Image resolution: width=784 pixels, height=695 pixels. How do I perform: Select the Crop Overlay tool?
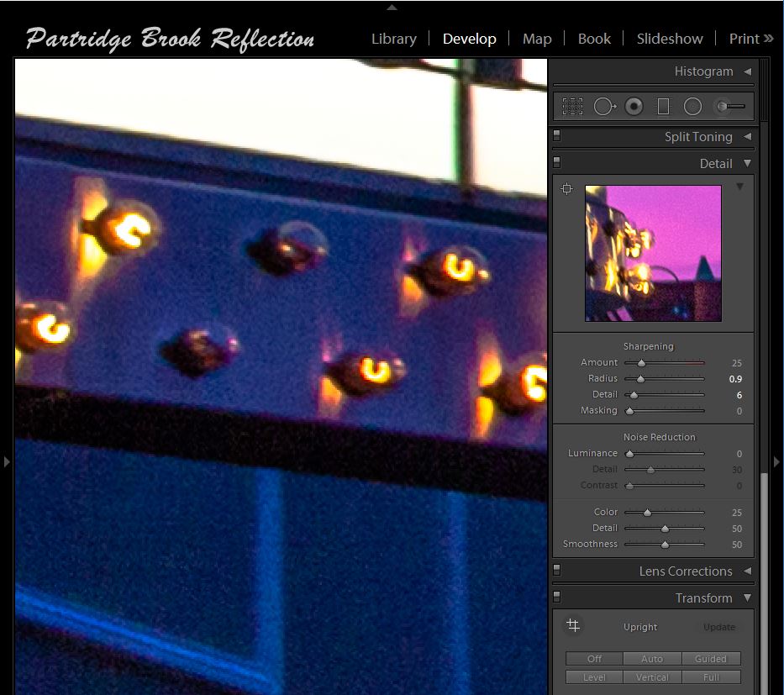click(573, 106)
